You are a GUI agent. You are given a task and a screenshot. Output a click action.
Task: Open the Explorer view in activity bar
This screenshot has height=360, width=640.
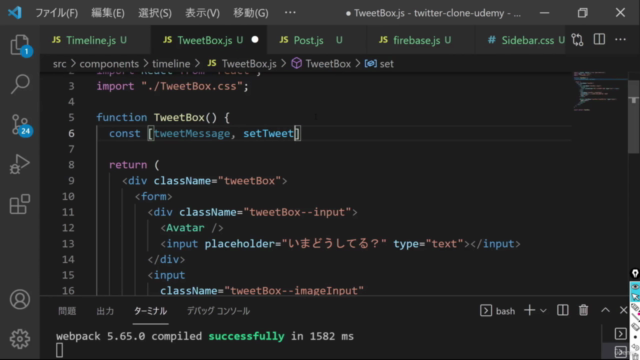20,45
